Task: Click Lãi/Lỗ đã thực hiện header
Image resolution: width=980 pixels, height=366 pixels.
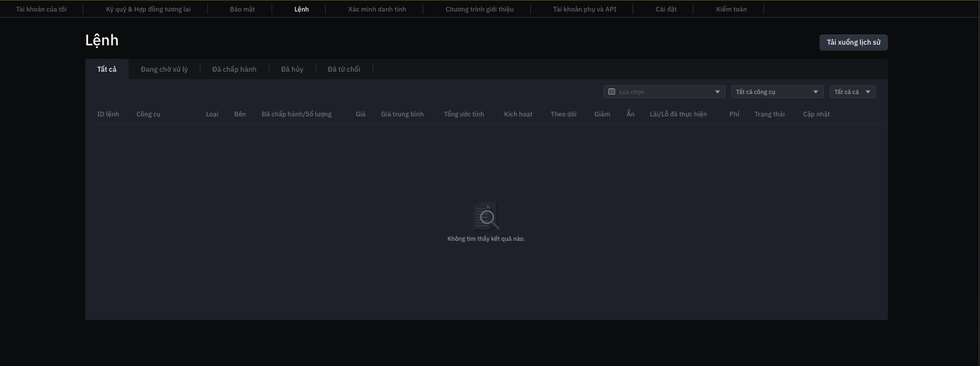Action: click(x=678, y=114)
